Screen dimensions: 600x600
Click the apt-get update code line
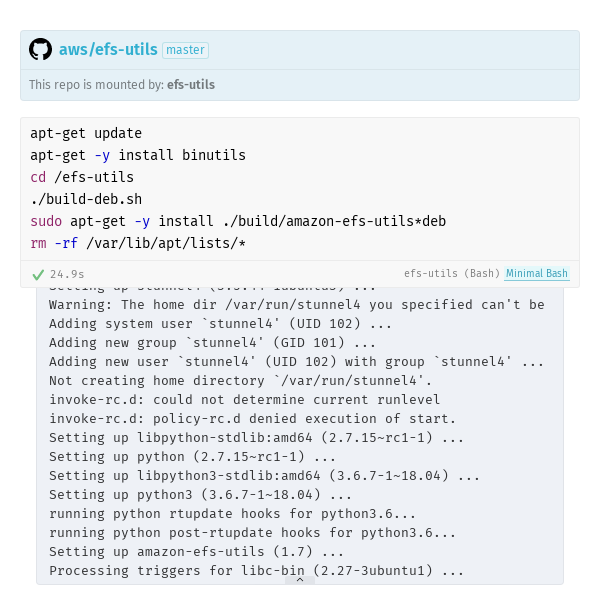[x=86, y=133]
